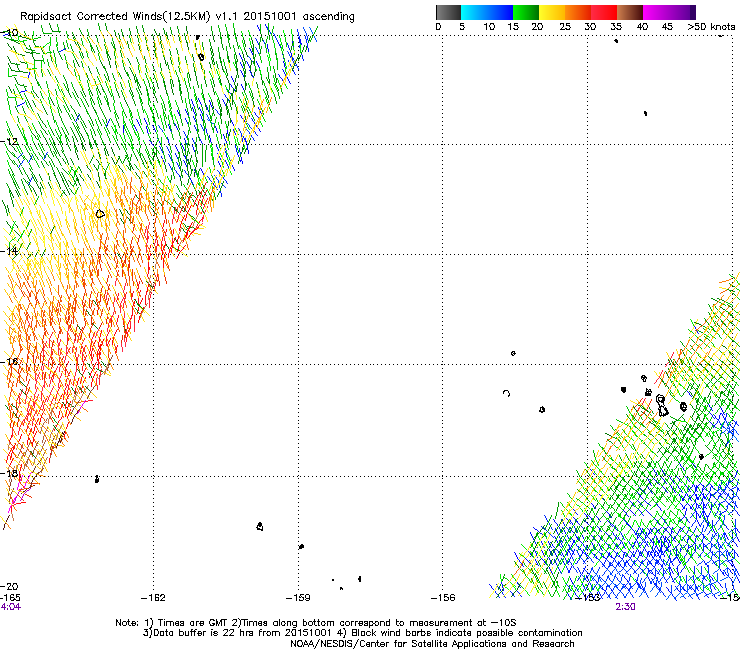Click the gray 0–5 knots color segment
The height and width of the screenshot is (650, 740).
[x=448, y=12]
